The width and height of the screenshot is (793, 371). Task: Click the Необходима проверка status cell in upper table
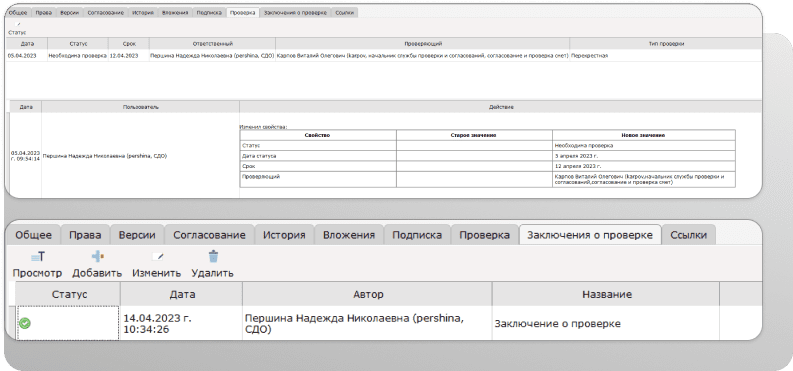(78, 56)
